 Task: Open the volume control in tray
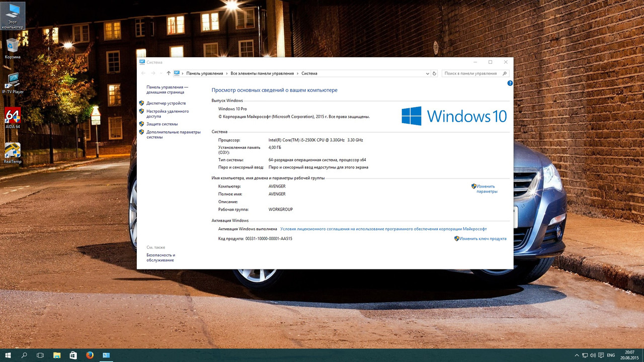tap(593, 355)
